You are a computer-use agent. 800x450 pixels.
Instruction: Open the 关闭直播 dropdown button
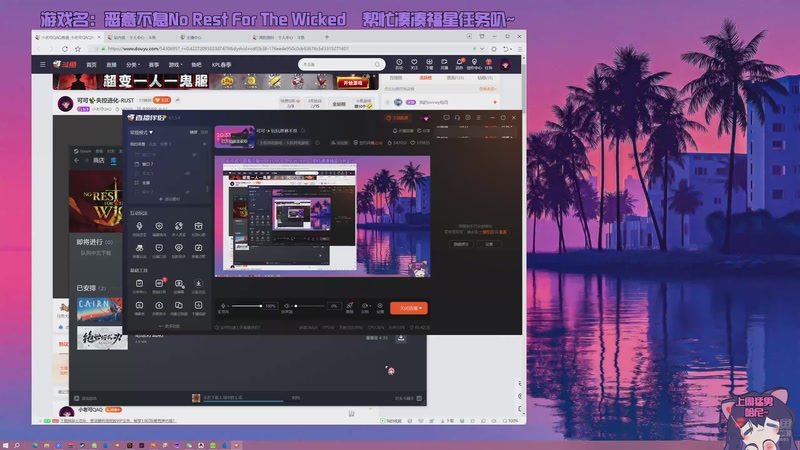click(x=409, y=308)
